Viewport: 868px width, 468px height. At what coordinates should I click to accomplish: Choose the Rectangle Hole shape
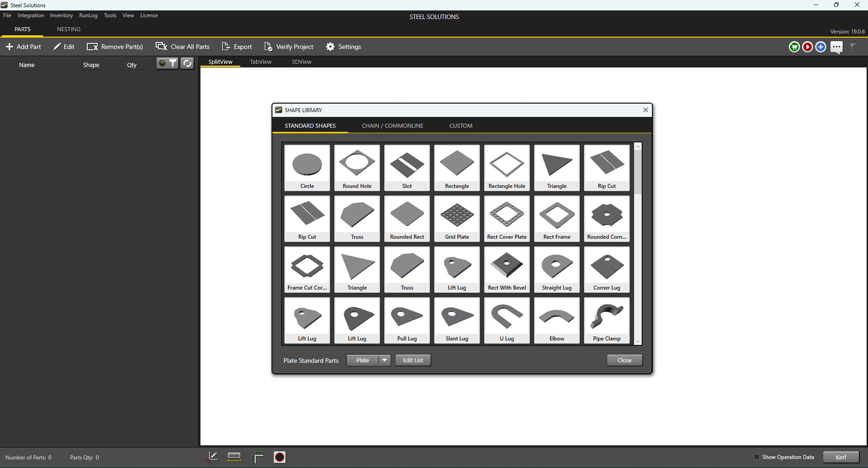click(507, 167)
